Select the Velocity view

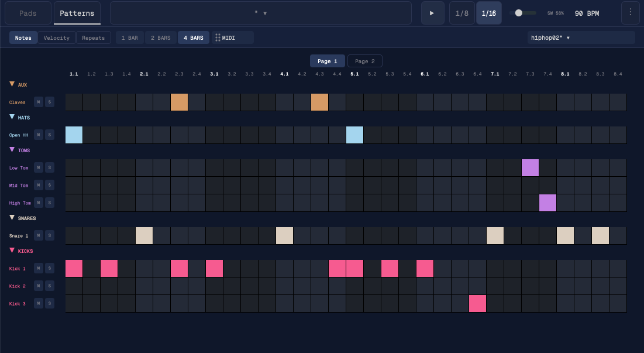pos(57,38)
